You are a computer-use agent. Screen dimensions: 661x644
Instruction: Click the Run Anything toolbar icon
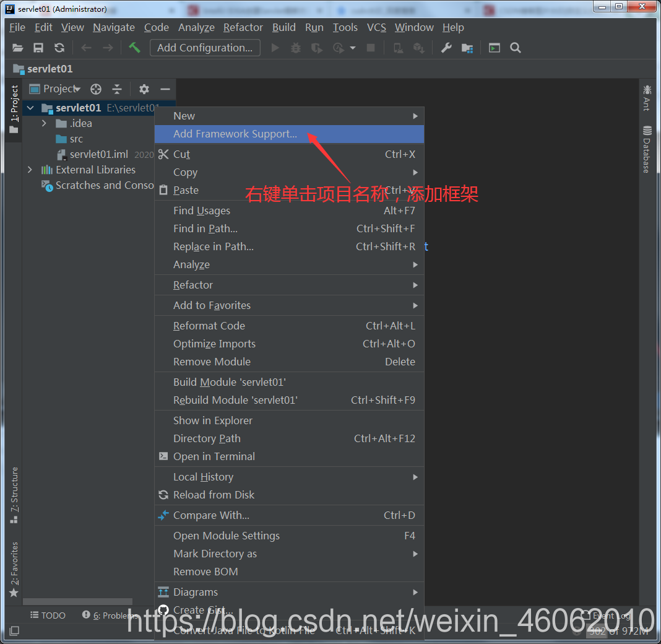tap(495, 48)
